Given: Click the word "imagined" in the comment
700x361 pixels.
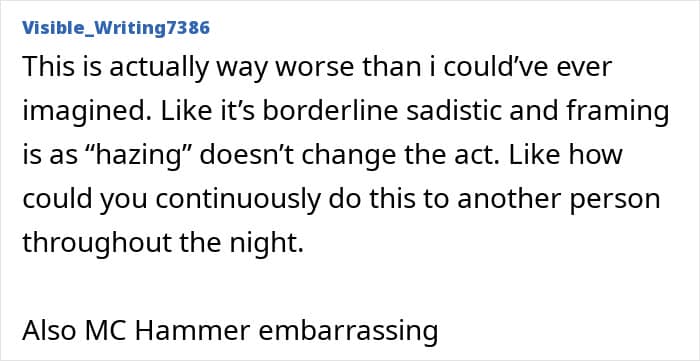Looking at the screenshot, I should click(x=85, y=112).
